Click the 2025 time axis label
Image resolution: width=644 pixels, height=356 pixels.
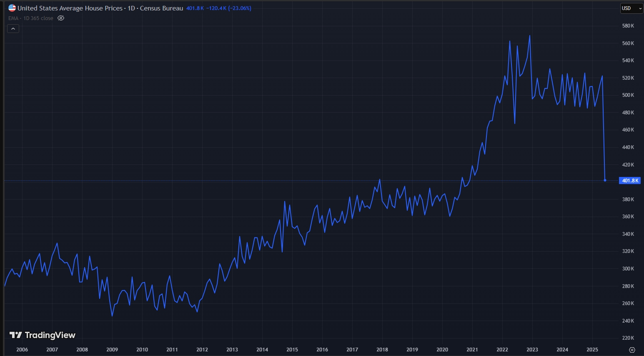click(x=592, y=350)
